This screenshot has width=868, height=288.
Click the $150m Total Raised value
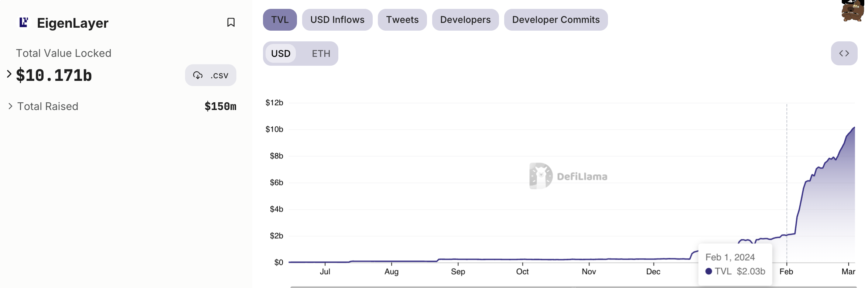pyautogui.click(x=220, y=106)
